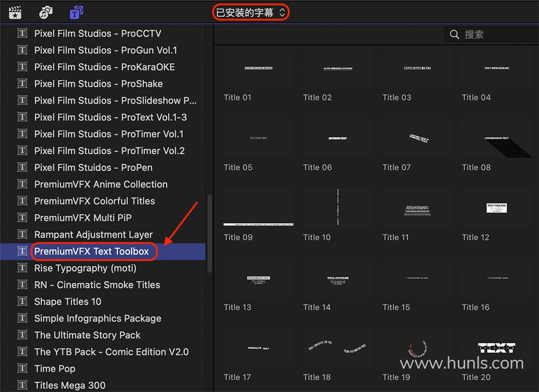Open the installed titles (已安装的字幕) dropdown
The width and height of the screenshot is (539, 392).
pos(251,13)
